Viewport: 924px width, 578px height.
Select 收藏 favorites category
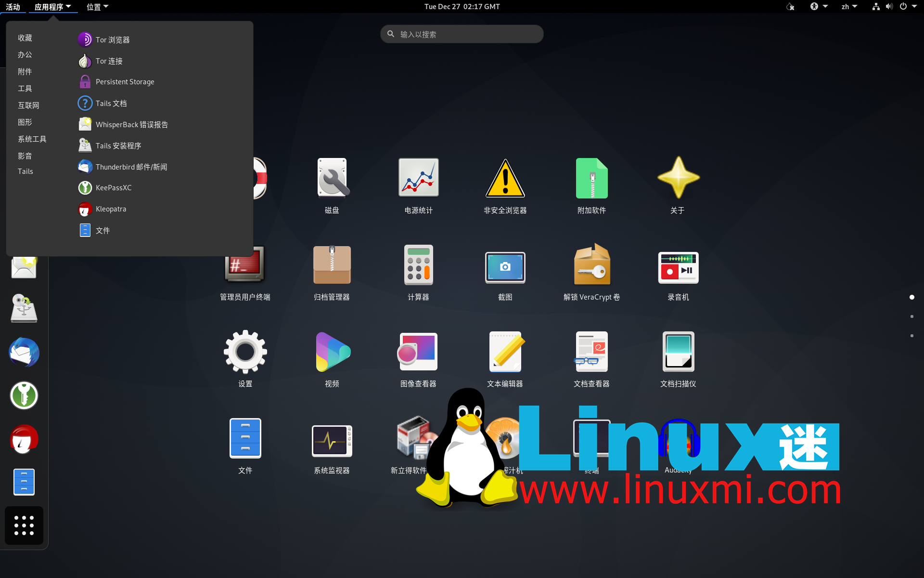tap(25, 38)
